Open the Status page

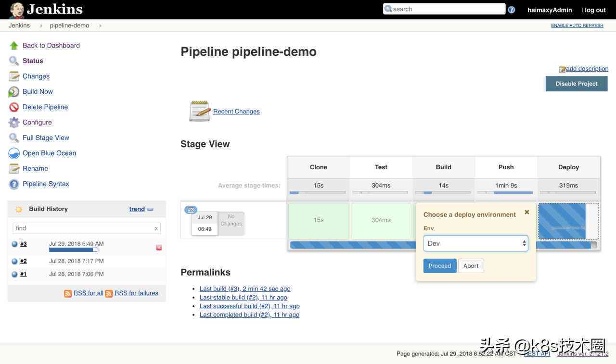[33, 61]
